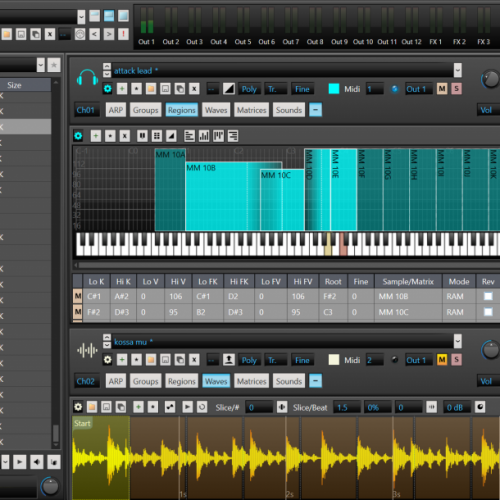
Task: Step attack lead preset down arrow
Action: click(107, 74)
